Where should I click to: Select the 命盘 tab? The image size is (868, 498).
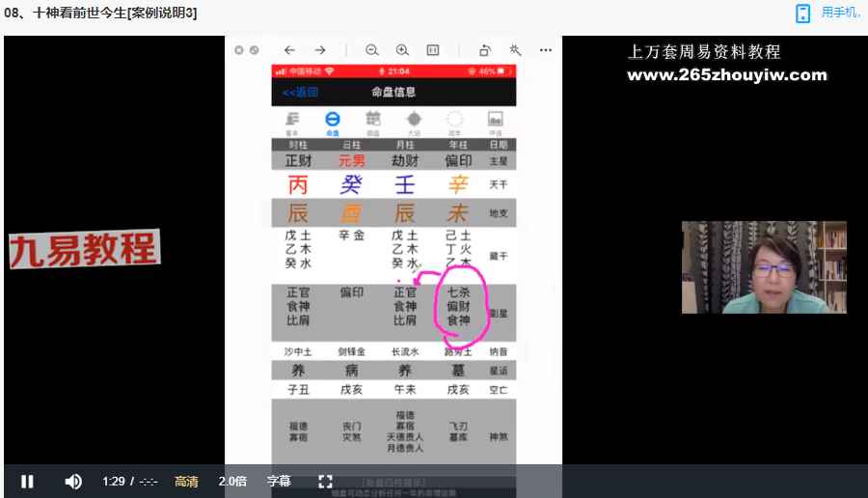(332, 121)
